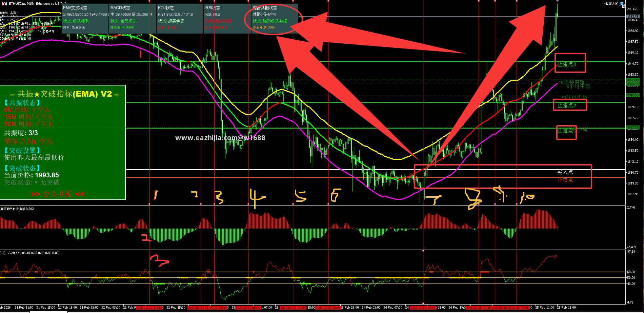Click the '15M 周期: √ 空头' row

(x=29, y=117)
